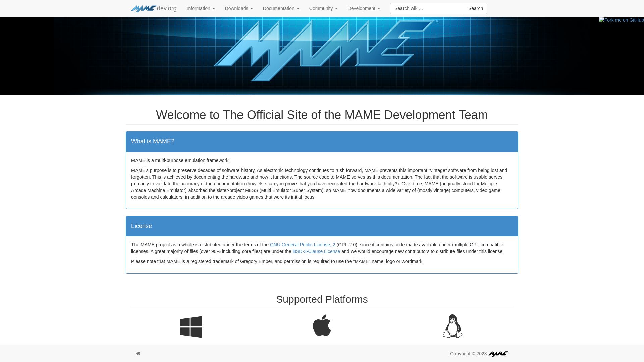Expand the Community dropdown menu

tap(323, 8)
